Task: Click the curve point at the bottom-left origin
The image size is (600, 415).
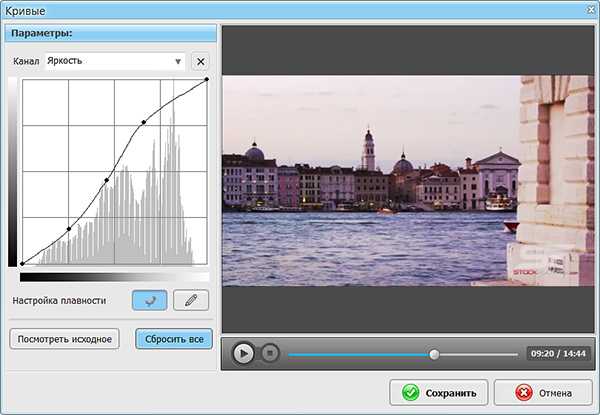Action: [x=22, y=264]
